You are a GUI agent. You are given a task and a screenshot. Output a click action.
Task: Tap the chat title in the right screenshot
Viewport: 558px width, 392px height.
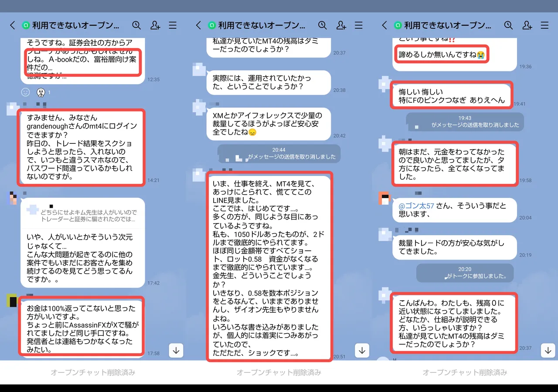click(448, 25)
